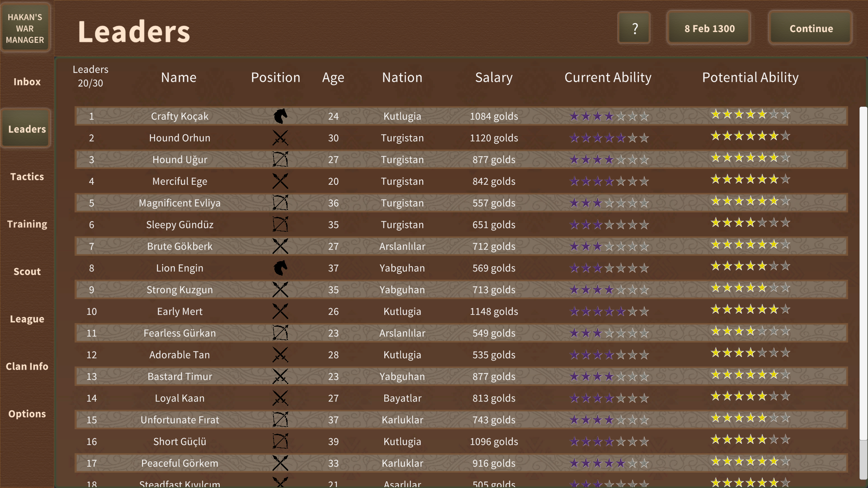Select Short Güçlü's bow position icon
The height and width of the screenshot is (488, 868).
(x=281, y=441)
